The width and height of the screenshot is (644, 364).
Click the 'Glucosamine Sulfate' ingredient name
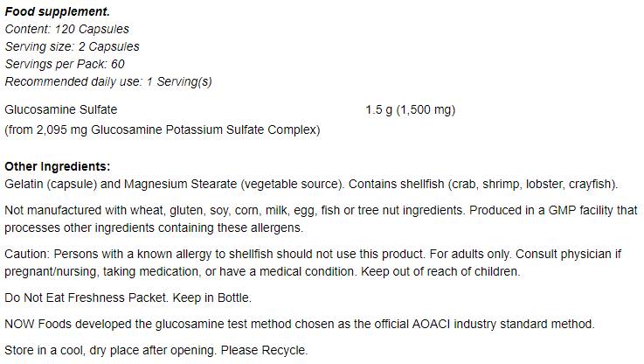coord(61,110)
